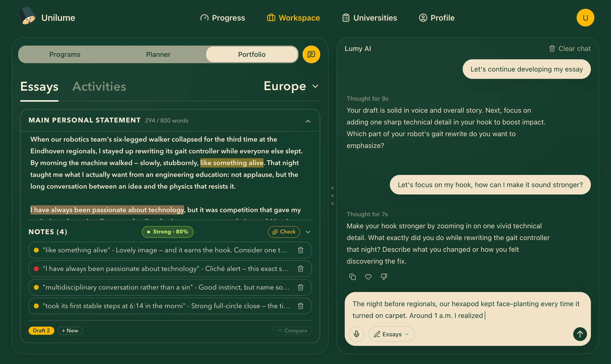Click the Strong 80% score badge
The image size is (611, 364).
[167, 232]
